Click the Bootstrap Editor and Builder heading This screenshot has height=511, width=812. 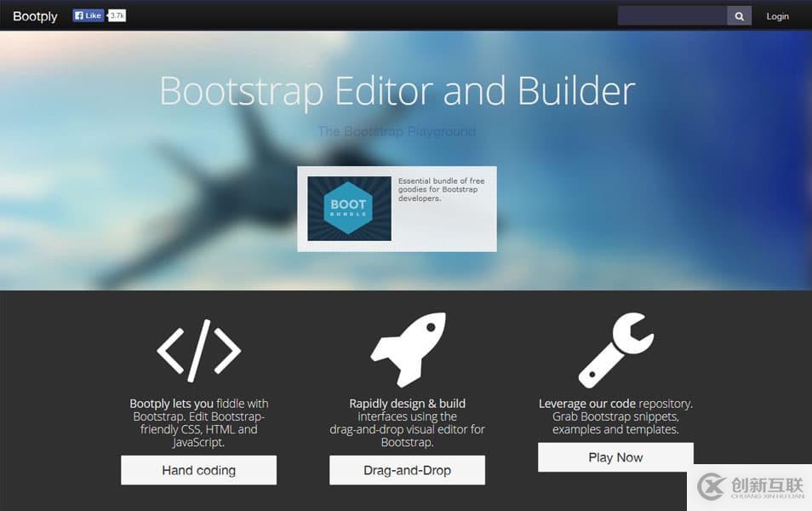397,91
